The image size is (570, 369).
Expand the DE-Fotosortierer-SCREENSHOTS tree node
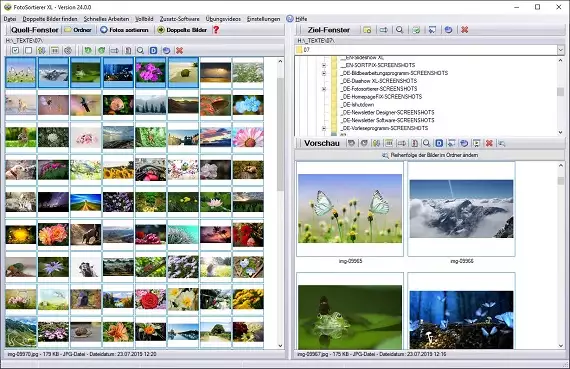(x=324, y=89)
